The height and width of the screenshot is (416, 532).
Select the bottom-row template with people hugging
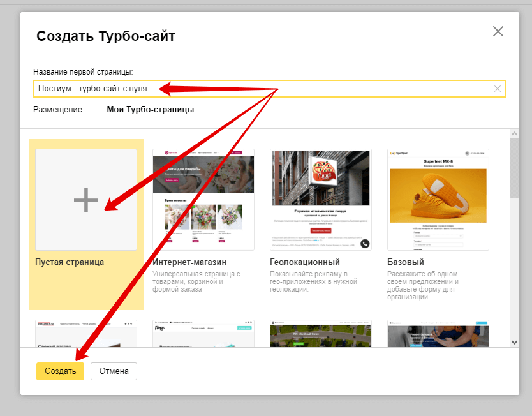(438, 333)
